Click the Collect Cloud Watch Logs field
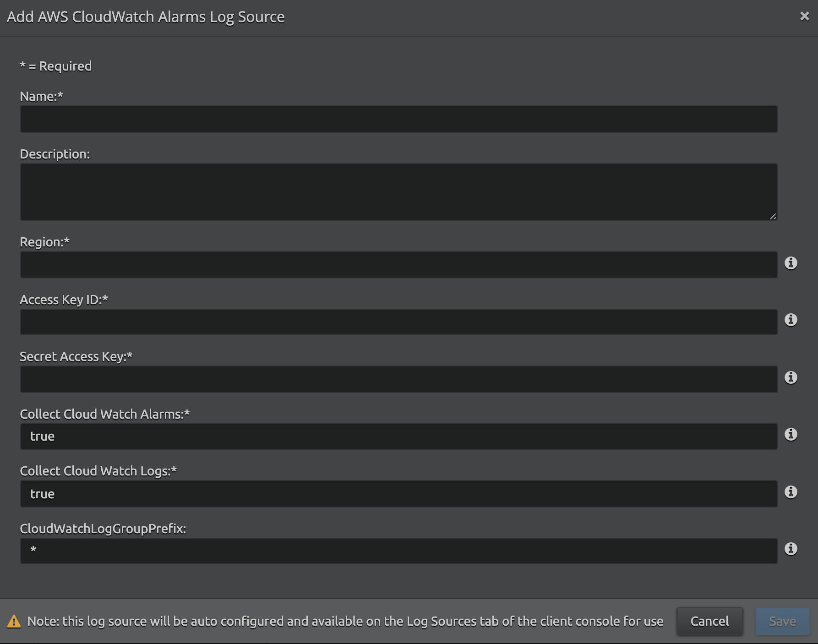Image resolution: width=818 pixels, height=644 pixels. tap(398, 494)
